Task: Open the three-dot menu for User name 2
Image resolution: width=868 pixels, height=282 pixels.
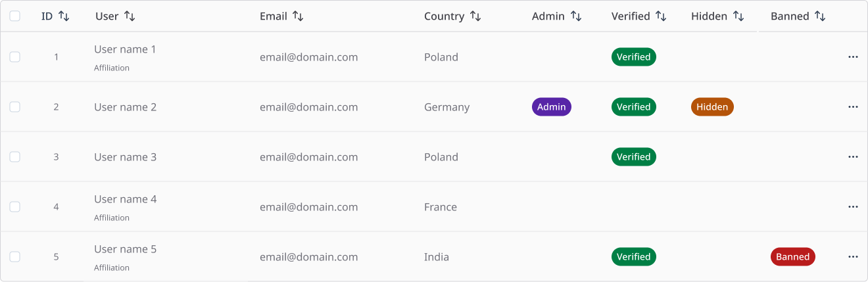Action: click(853, 107)
